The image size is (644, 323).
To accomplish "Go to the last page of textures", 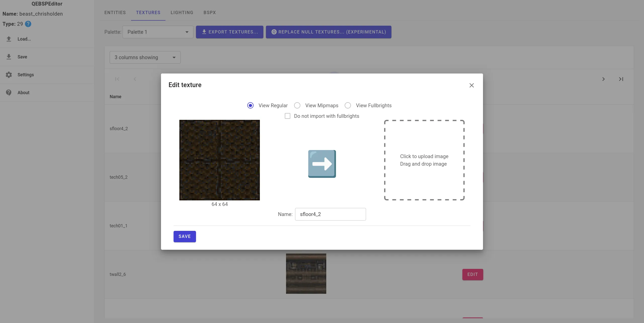I will click(621, 79).
